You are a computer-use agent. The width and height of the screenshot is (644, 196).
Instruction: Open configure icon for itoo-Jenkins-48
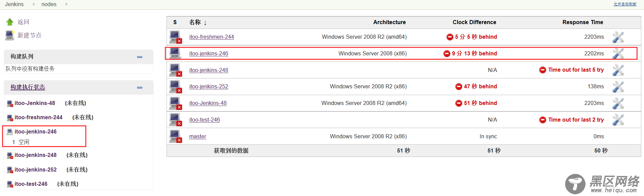(618, 103)
